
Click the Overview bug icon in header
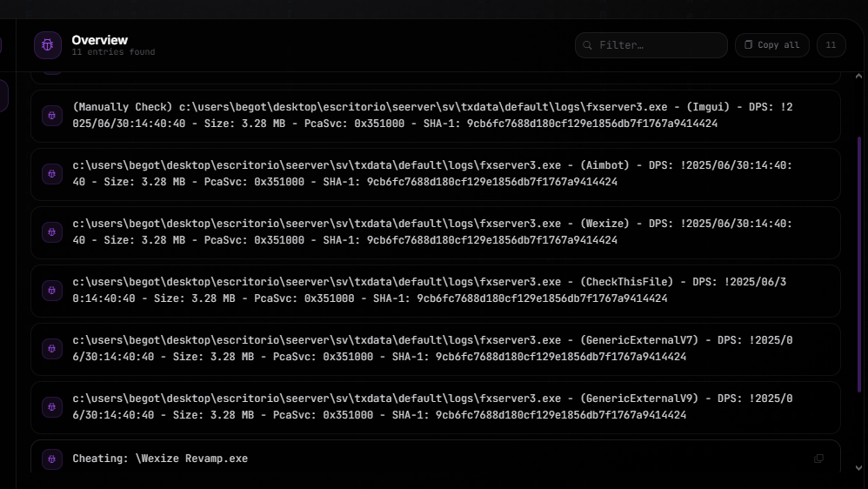(48, 45)
